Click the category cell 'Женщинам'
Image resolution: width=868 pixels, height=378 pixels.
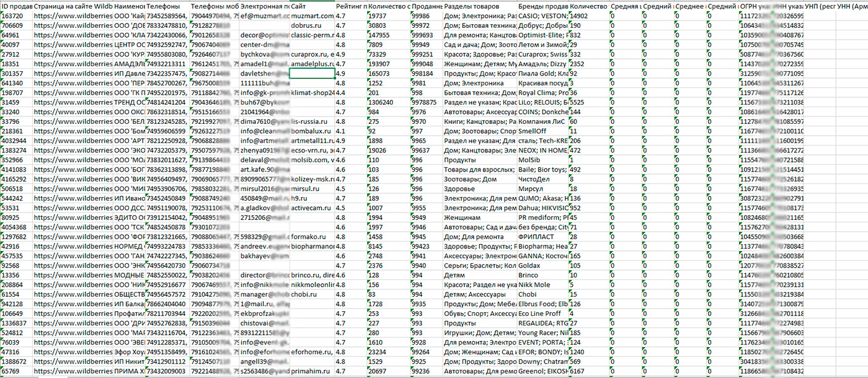point(480,218)
